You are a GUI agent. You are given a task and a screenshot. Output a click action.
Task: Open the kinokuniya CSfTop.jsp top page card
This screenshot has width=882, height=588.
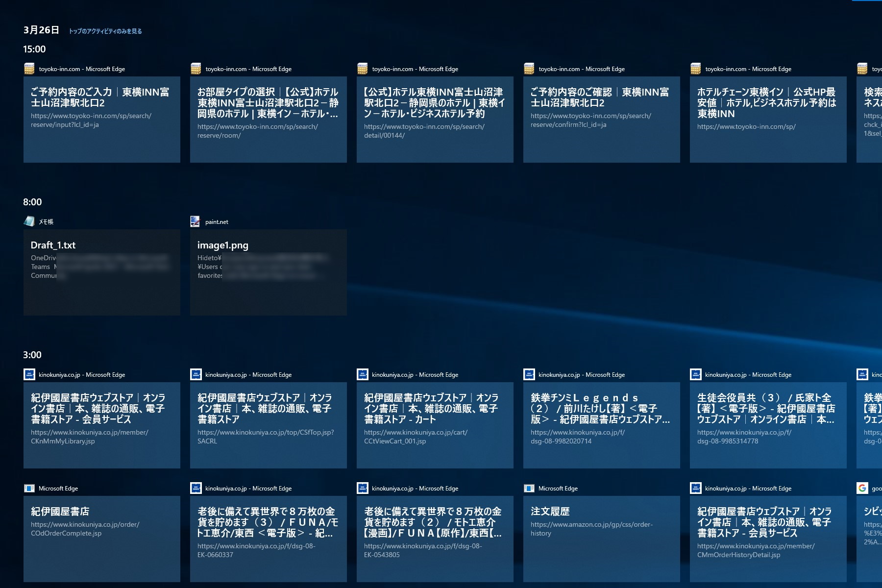(x=269, y=425)
